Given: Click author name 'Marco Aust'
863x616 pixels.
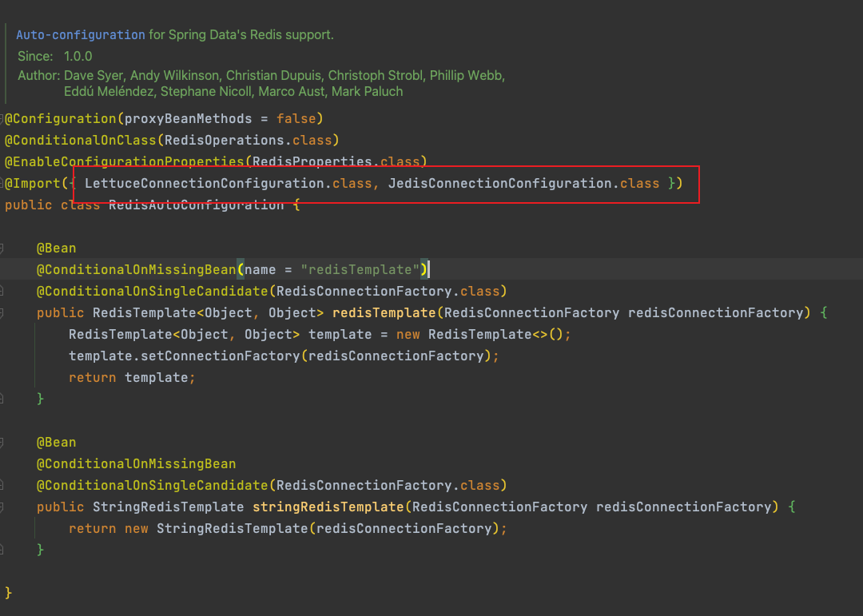Looking at the screenshot, I should pos(291,91).
